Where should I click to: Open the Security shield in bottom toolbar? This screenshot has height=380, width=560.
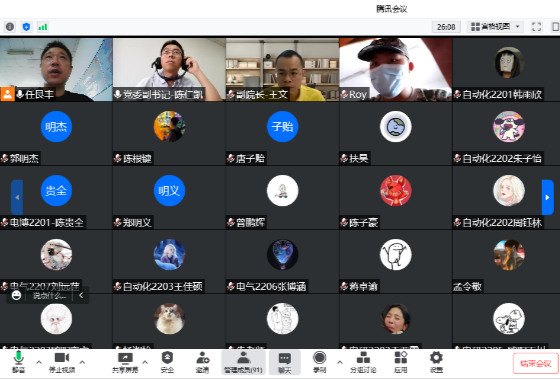click(x=167, y=362)
